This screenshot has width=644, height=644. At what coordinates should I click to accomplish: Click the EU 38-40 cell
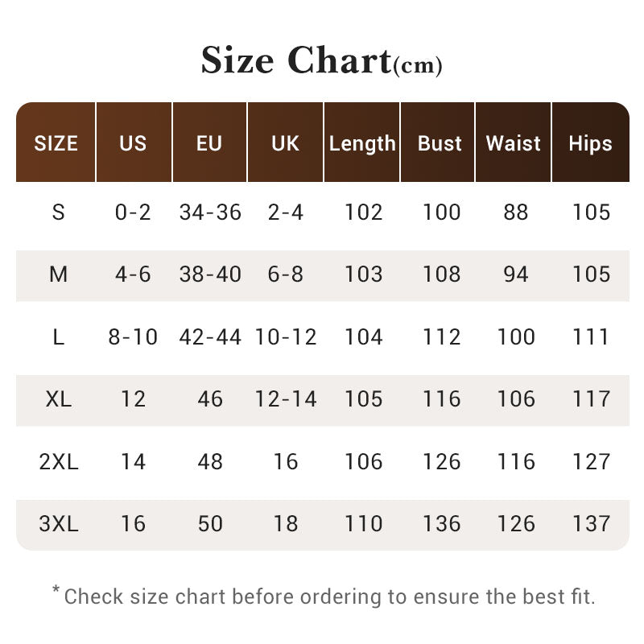pos(210,275)
